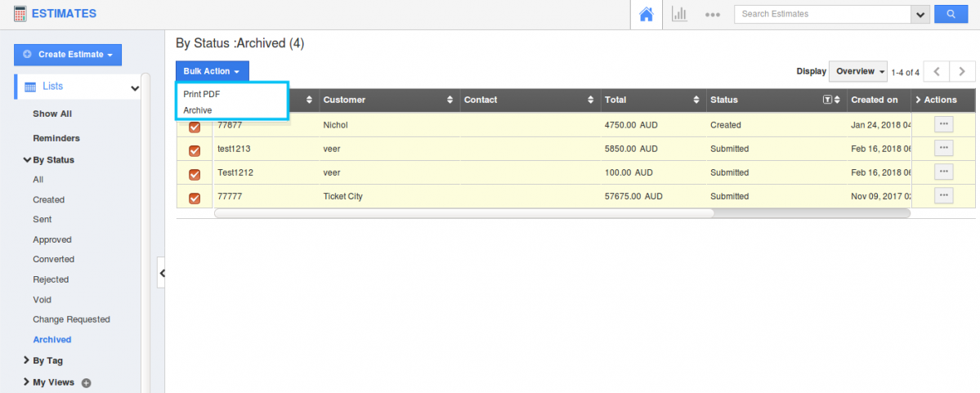Click the total 5850.00 AUD
The image size is (980, 393).
[631, 149]
